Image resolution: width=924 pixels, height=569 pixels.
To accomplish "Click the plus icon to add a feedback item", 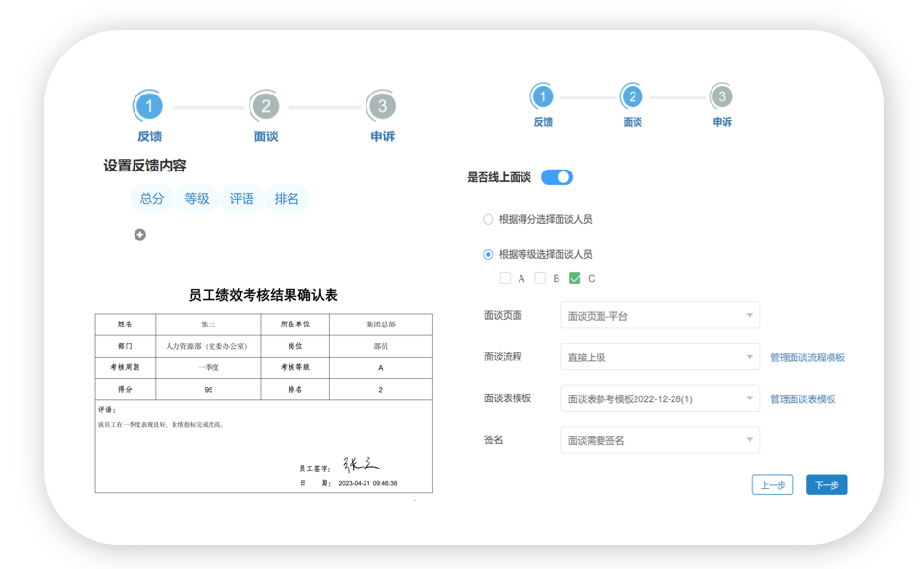I will coord(139,234).
